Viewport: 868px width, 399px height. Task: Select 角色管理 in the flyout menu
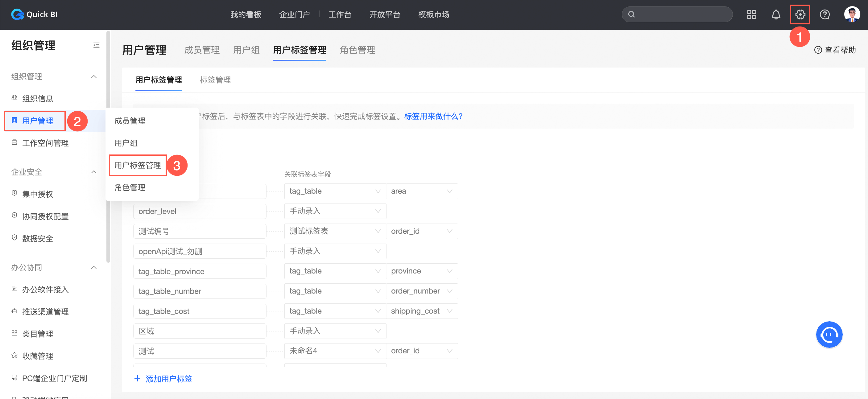130,187
